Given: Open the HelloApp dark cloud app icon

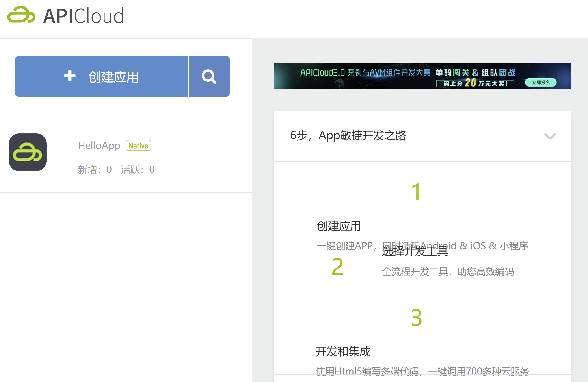Looking at the screenshot, I should click(x=28, y=152).
